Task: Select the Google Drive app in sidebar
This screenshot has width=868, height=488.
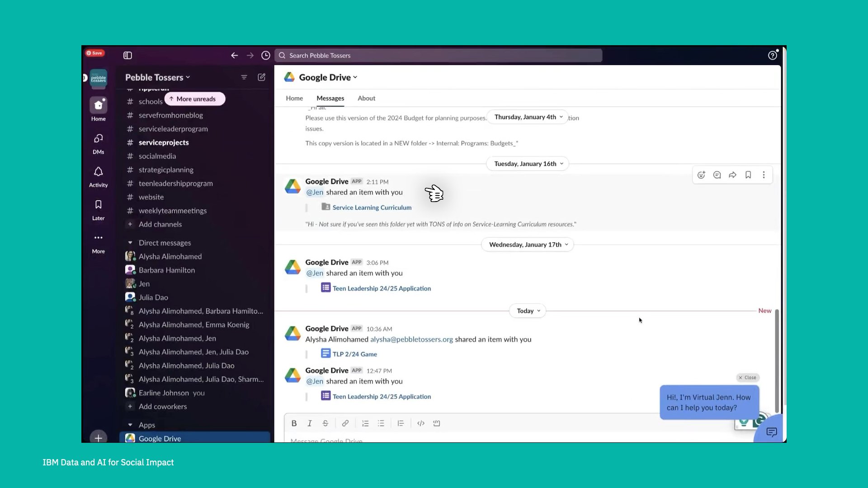Action: pos(195,437)
